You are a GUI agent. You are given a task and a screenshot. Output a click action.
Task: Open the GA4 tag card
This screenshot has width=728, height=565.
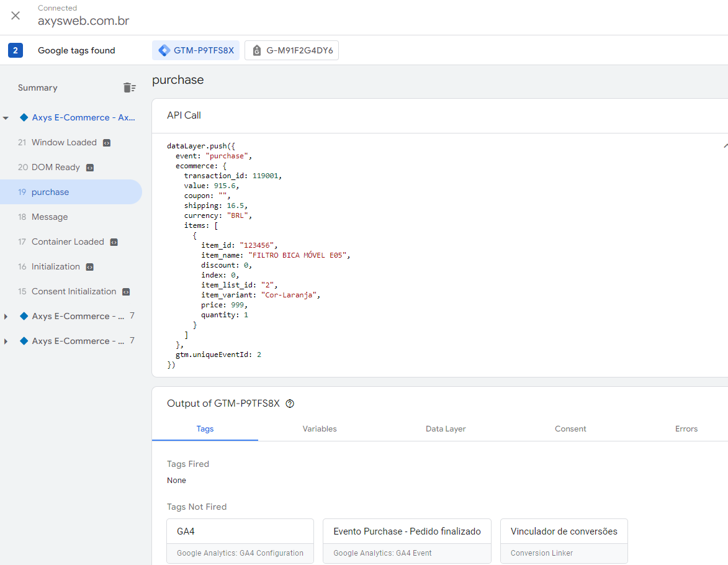[240, 541]
